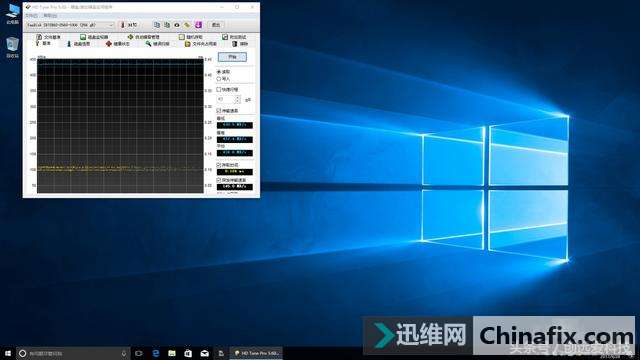Click the camera save-screenshot toolbar icon
Screen dimensions: 640x360
[x=177, y=25]
